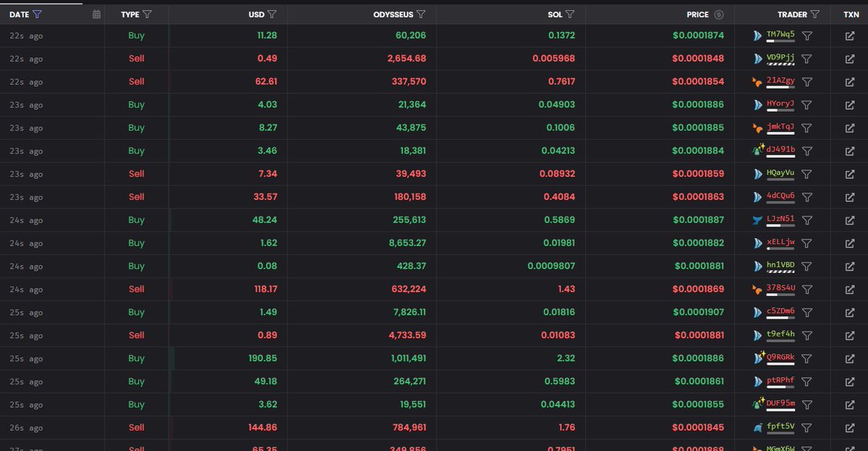Filter trades by trader hn1VBD
Screen dimensions: 868x451
coord(807,266)
